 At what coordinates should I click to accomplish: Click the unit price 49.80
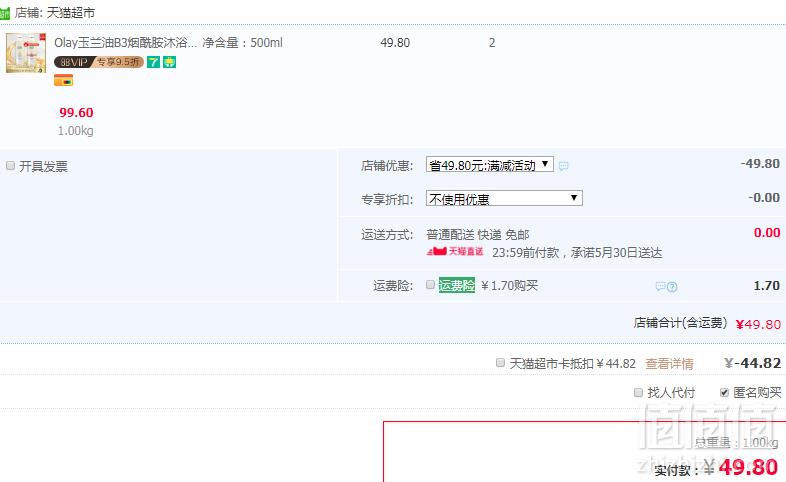[x=395, y=43]
